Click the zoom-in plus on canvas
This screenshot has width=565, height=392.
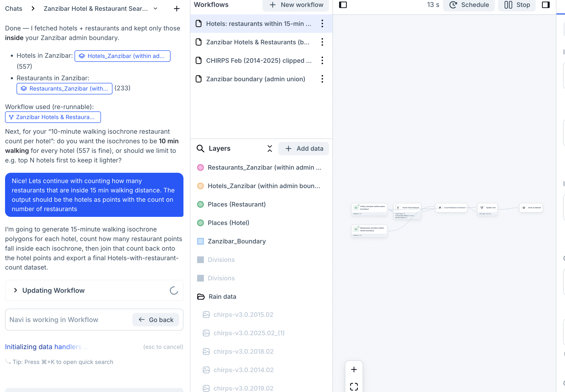[x=354, y=369]
